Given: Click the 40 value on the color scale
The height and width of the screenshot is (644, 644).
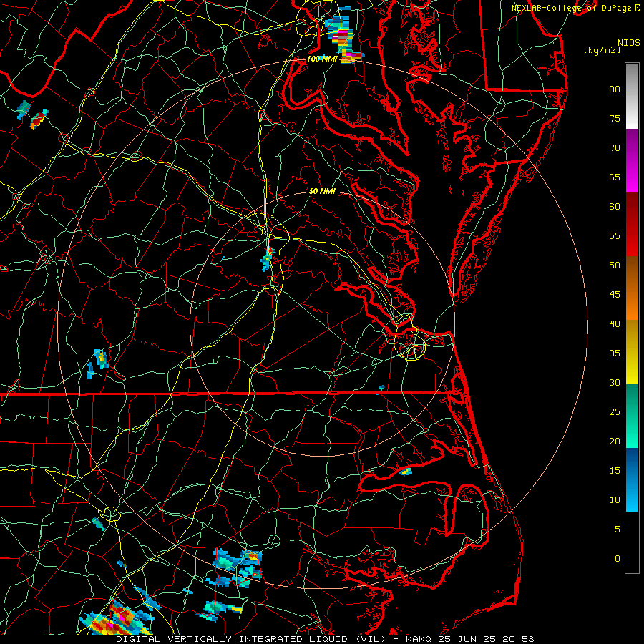Looking at the screenshot, I should (615, 323).
